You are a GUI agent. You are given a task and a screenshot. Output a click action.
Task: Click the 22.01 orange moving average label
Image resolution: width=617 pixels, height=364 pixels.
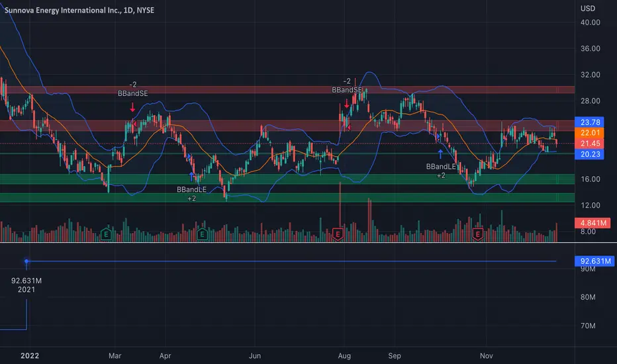pyautogui.click(x=589, y=132)
